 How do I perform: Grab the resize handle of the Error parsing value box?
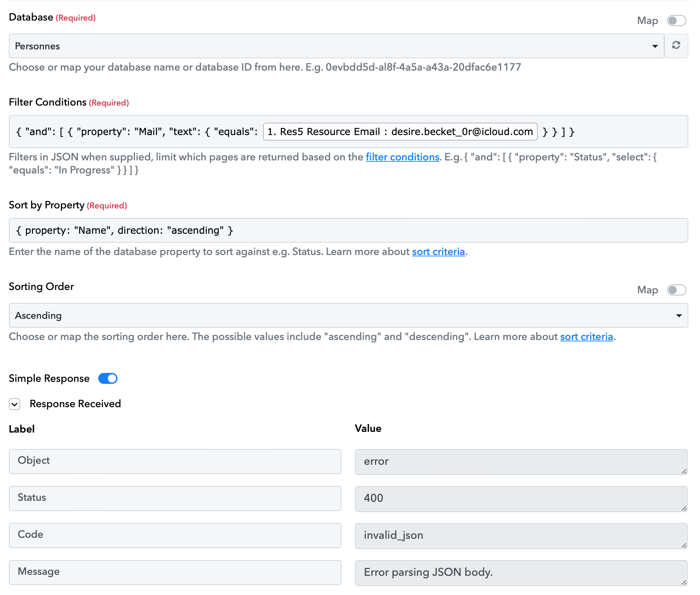pyautogui.click(x=684, y=582)
